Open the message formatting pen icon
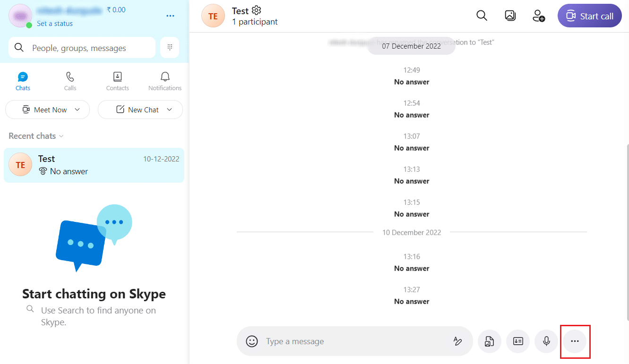This screenshot has height=364, width=629. 457,341
